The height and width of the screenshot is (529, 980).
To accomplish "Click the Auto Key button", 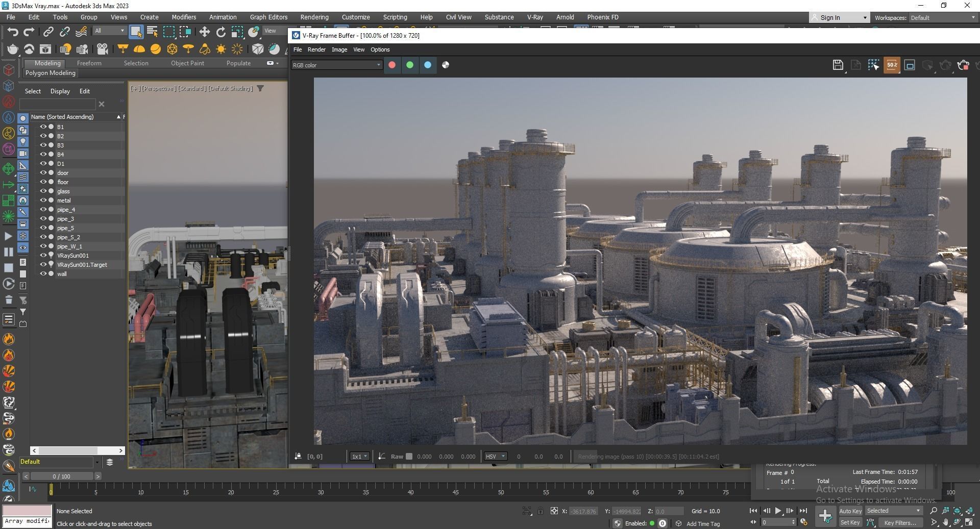I will (x=850, y=511).
